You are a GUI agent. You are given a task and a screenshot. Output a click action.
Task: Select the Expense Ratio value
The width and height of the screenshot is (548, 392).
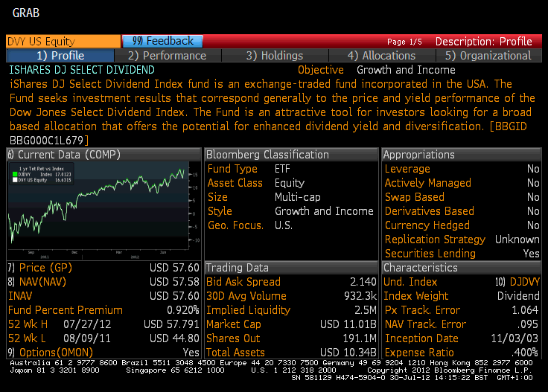click(525, 353)
